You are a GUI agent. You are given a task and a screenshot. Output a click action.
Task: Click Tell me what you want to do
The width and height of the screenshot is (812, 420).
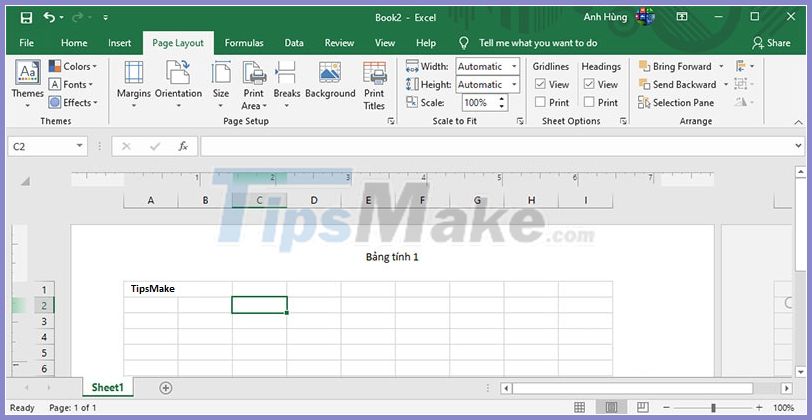coord(538,43)
